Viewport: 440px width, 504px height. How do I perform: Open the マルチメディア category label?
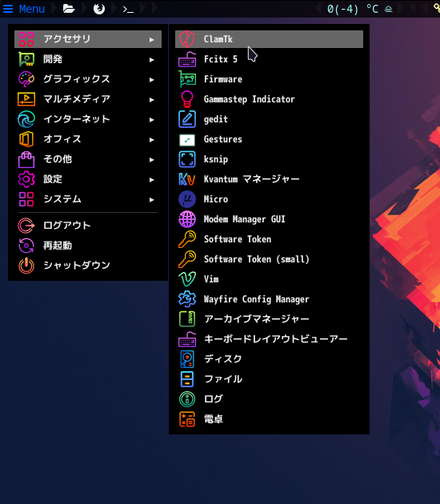click(x=77, y=99)
